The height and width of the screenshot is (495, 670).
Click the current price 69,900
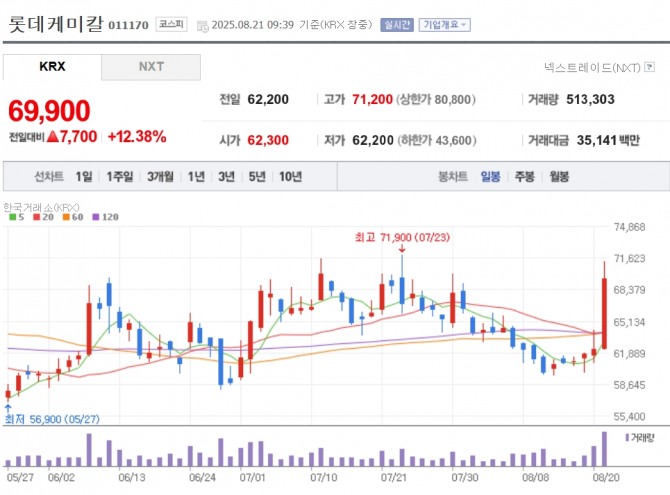(x=49, y=111)
